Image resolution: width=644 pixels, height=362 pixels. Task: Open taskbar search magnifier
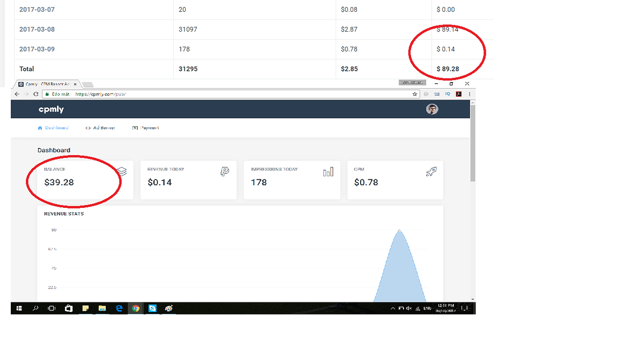click(x=36, y=308)
